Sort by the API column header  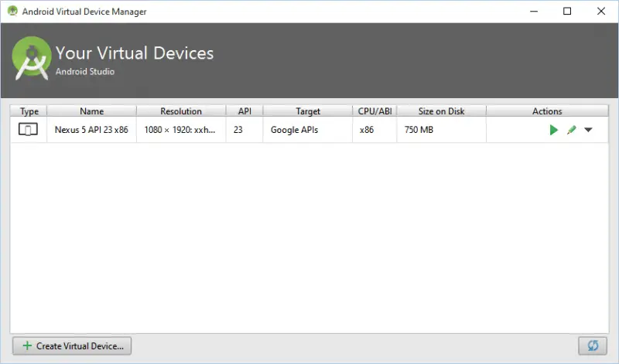pyautogui.click(x=245, y=111)
